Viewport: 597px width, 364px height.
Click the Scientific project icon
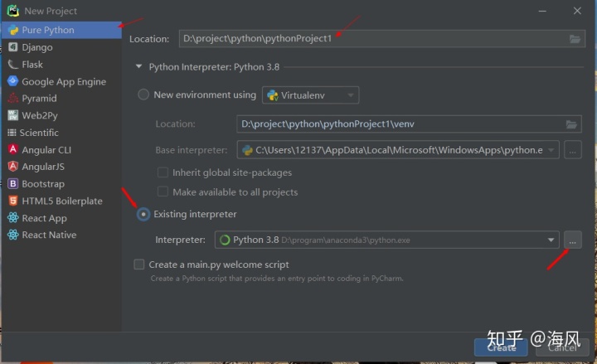[x=12, y=133]
